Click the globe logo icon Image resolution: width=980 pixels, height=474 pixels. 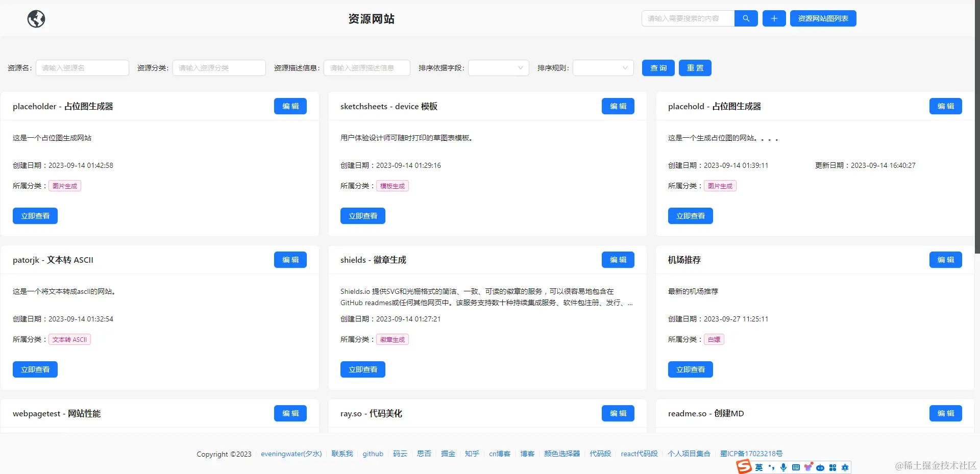[36, 19]
